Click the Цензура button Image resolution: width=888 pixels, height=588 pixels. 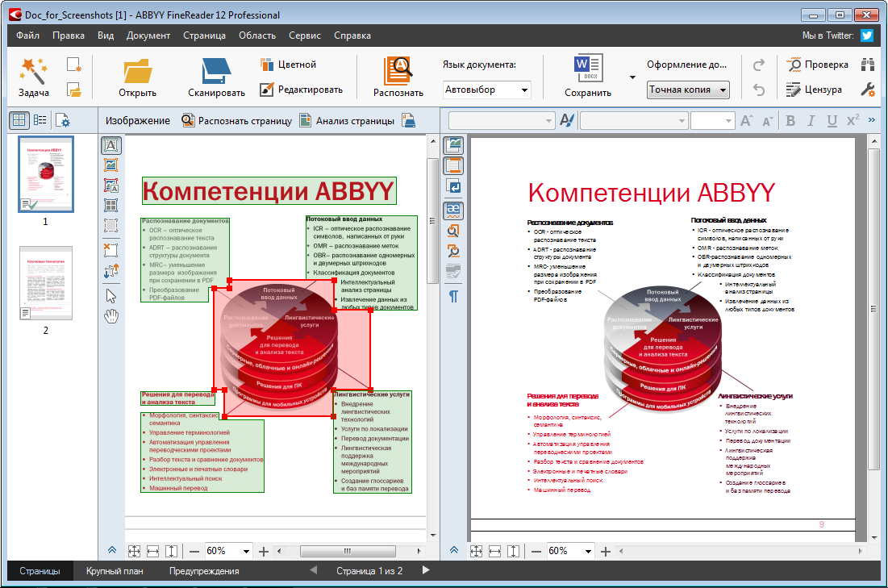(x=814, y=90)
